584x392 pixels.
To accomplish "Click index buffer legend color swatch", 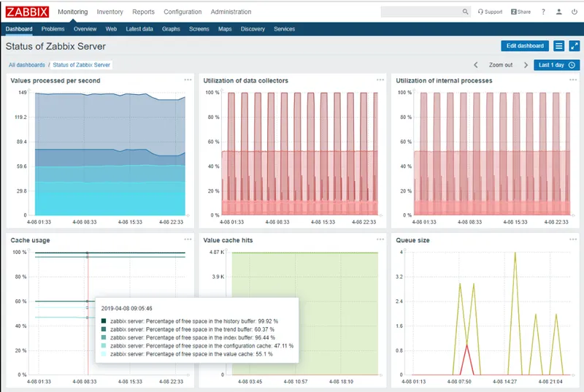I will pyautogui.click(x=104, y=337).
